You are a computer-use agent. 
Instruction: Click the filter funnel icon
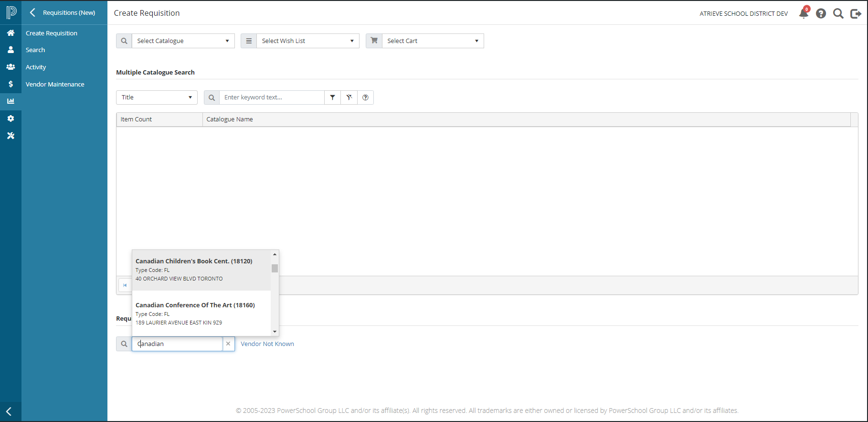coord(332,97)
